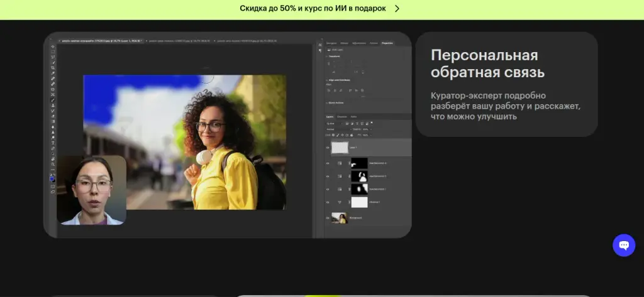Select the Blur (drop) tool

click(53, 127)
